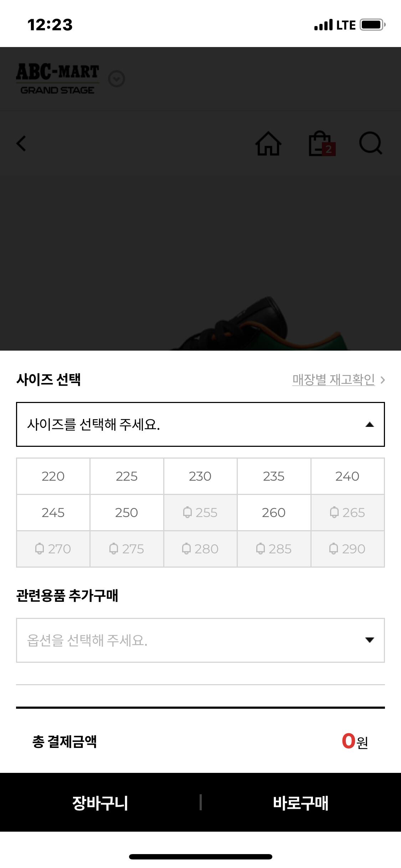
Task: Select size 235
Action: click(274, 476)
